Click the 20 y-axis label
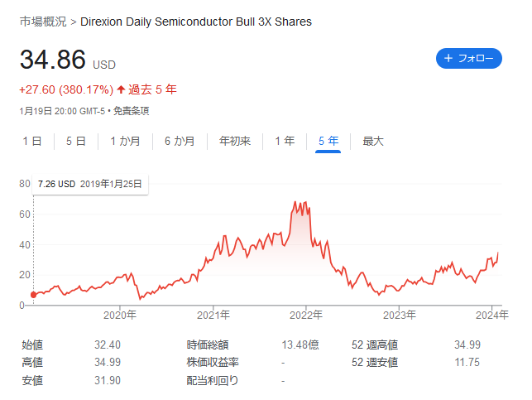 coord(25,275)
